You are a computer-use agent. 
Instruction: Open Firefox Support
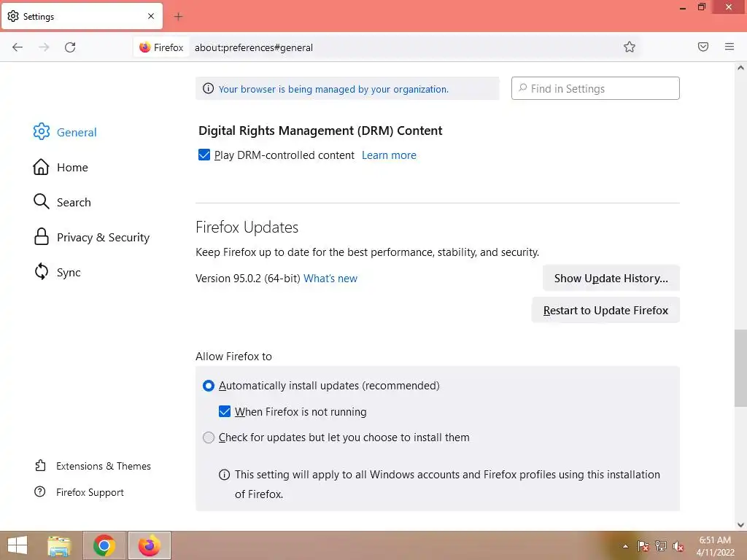(79, 492)
